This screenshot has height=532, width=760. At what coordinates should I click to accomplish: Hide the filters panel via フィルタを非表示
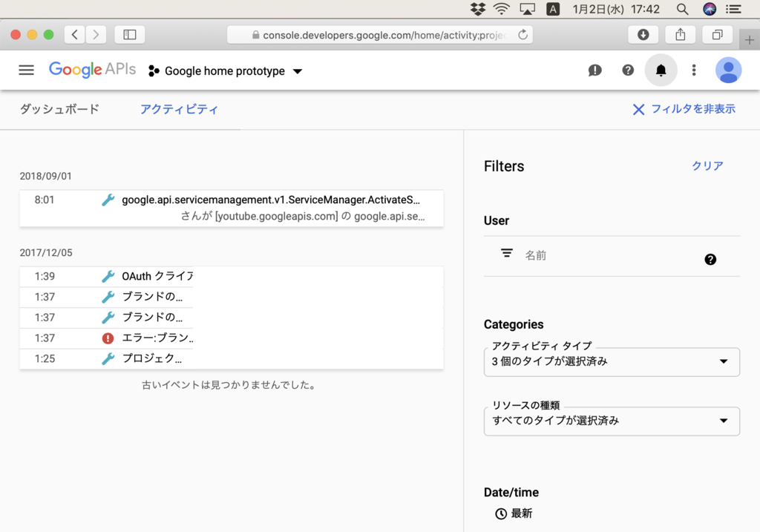coord(684,109)
